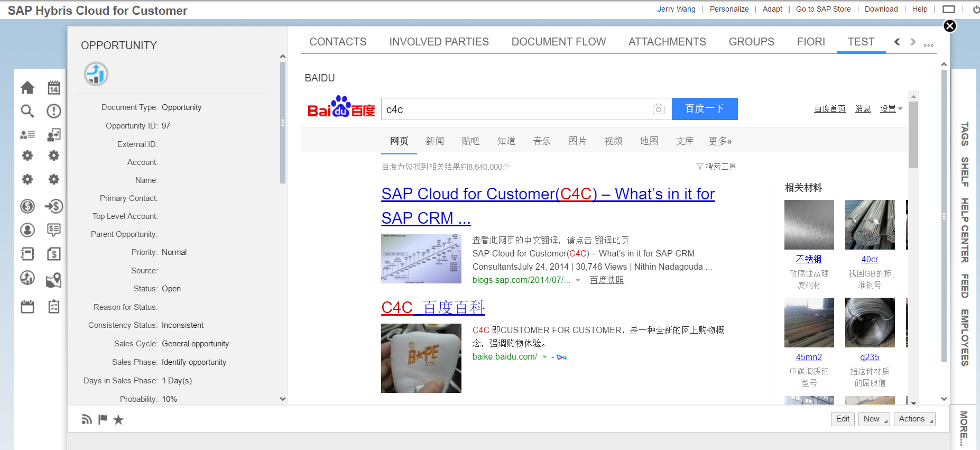The image size is (980, 450).
Task: Open the TAGS side panel
Action: click(965, 134)
